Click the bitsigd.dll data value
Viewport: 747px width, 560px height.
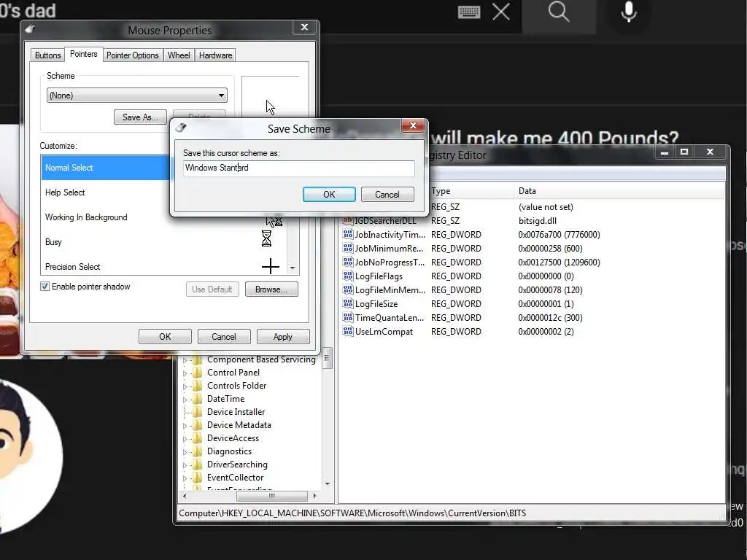coord(538,221)
